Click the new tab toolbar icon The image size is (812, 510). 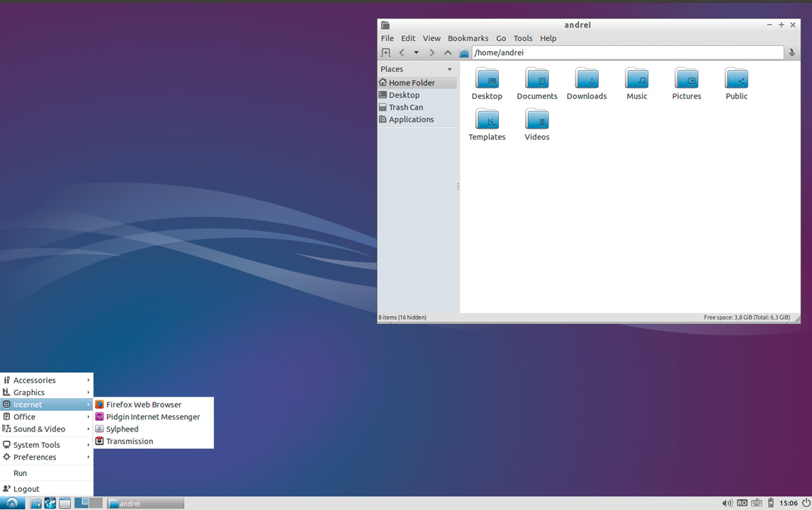(x=385, y=53)
